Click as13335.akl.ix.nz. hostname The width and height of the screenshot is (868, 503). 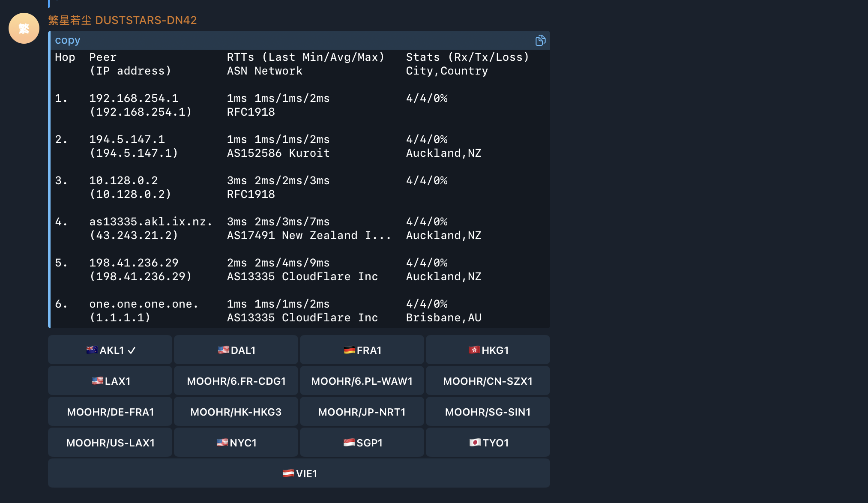pos(151,222)
